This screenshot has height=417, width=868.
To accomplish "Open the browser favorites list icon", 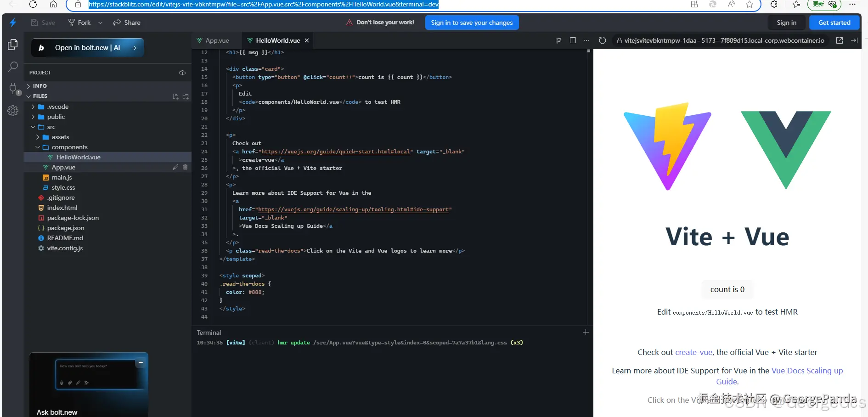I will coord(796,4).
